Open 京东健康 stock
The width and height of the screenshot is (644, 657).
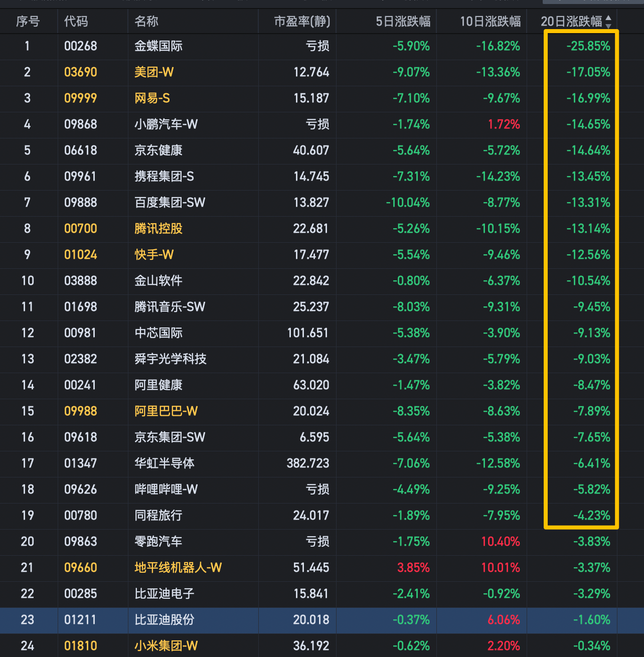158,150
